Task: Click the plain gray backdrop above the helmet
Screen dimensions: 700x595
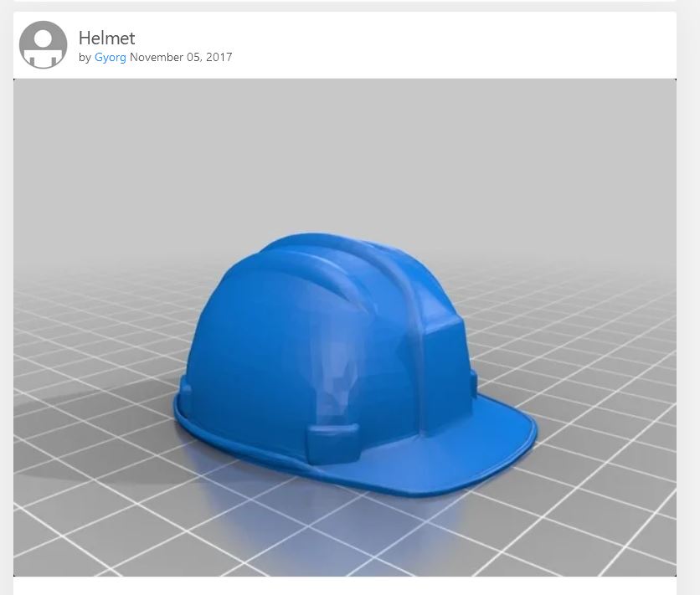Action: [344, 142]
